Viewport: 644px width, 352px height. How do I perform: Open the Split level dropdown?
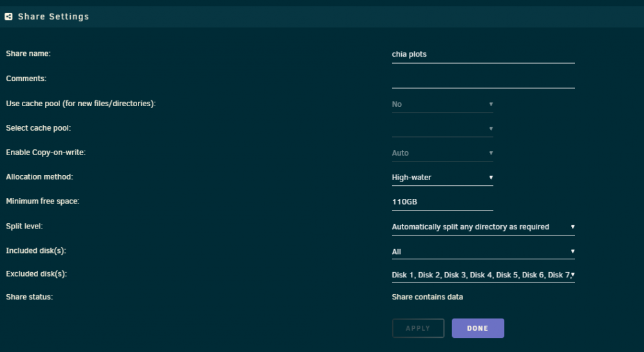[x=483, y=227]
